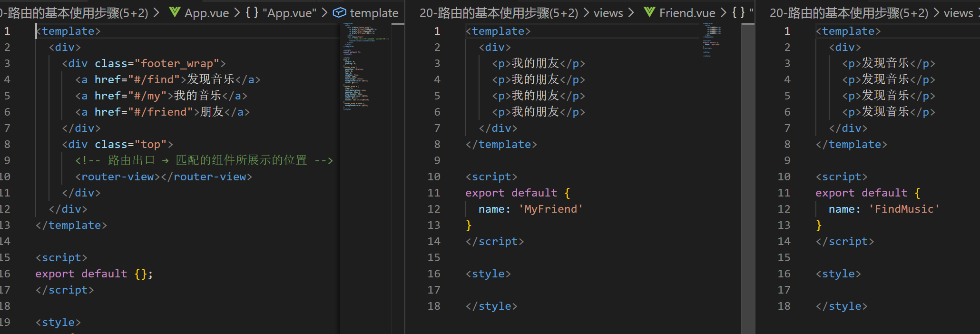Click the router-view tag line
The width and height of the screenshot is (980, 334).
(164, 177)
